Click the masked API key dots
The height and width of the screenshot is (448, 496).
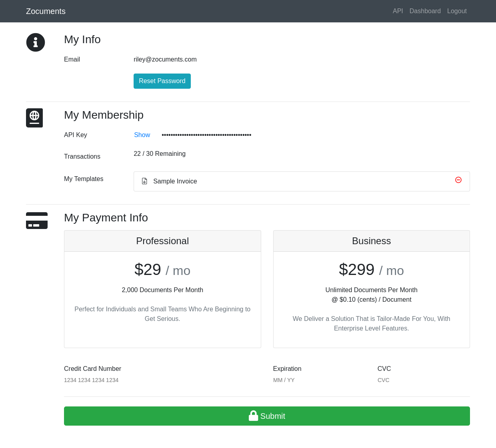pos(206,135)
